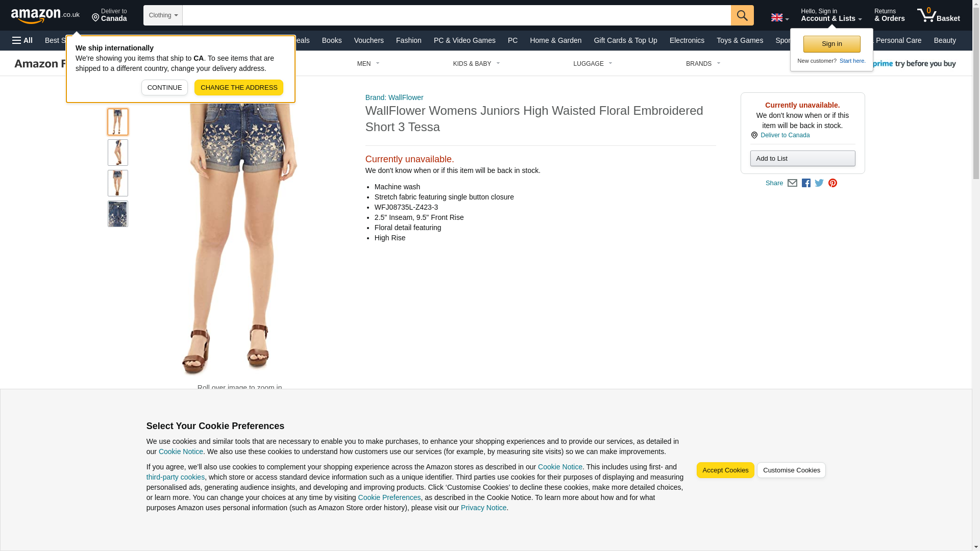Expand the BRANDS menu
This screenshot has height=551, width=980.
tap(703, 64)
